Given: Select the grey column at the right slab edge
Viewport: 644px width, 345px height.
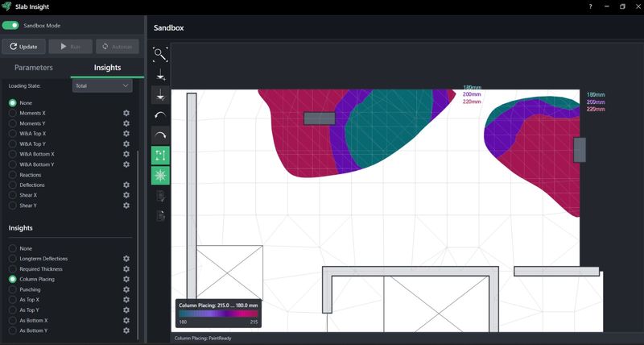Looking at the screenshot, I should click(x=580, y=150).
